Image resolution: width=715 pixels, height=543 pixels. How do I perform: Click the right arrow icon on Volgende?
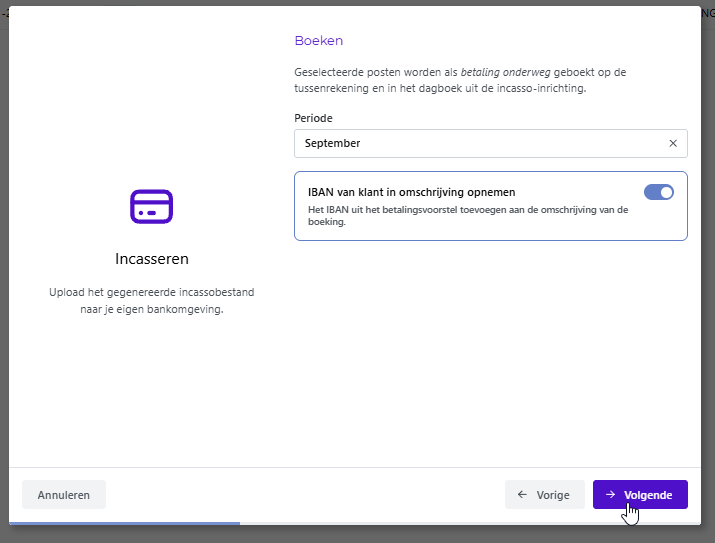pos(610,494)
